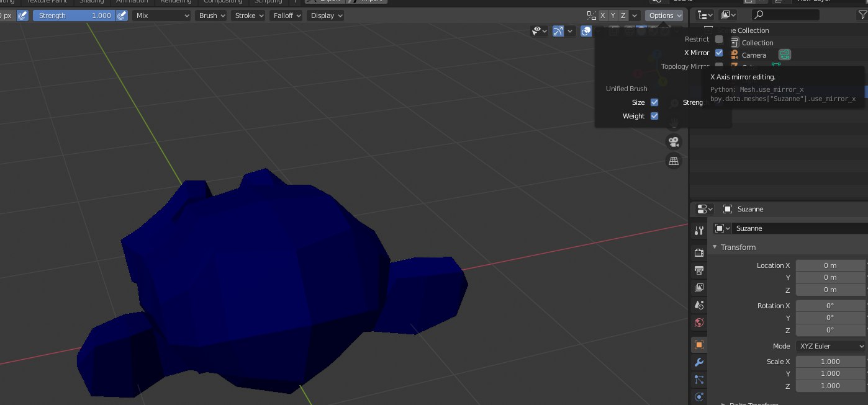Switch to the Rendering workspace tab

point(176,2)
